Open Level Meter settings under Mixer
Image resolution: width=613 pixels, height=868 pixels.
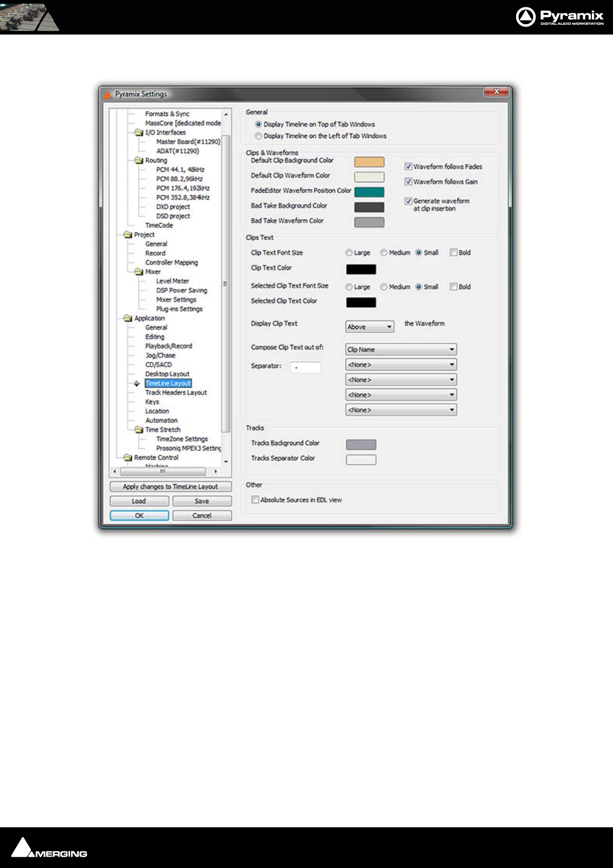(x=173, y=281)
